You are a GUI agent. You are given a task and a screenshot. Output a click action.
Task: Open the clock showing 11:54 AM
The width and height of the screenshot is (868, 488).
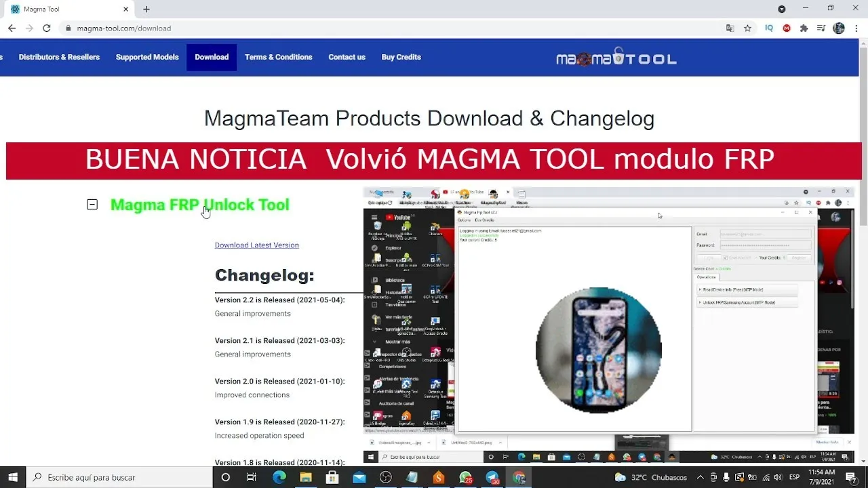coord(821,477)
